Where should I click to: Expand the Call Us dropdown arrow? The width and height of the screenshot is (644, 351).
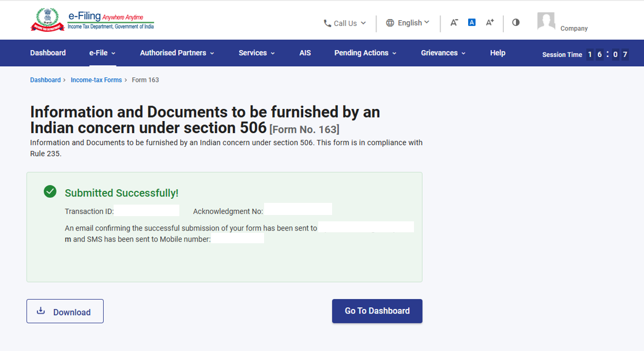pos(363,24)
